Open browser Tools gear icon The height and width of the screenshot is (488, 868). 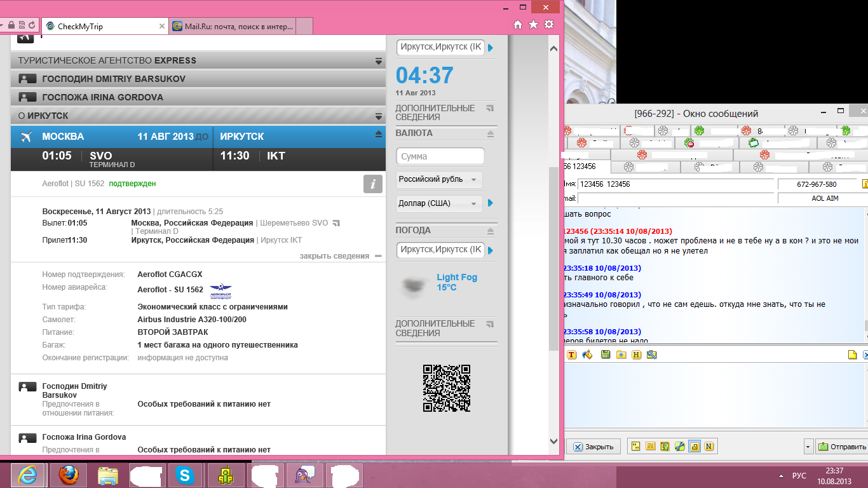[x=549, y=24]
